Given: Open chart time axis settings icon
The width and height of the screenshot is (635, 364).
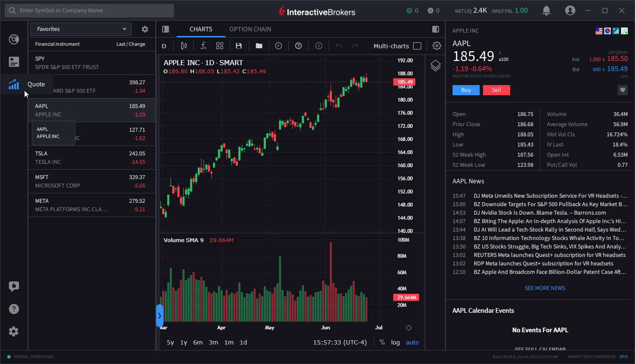Looking at the screenshot, I should click(409, 328).
